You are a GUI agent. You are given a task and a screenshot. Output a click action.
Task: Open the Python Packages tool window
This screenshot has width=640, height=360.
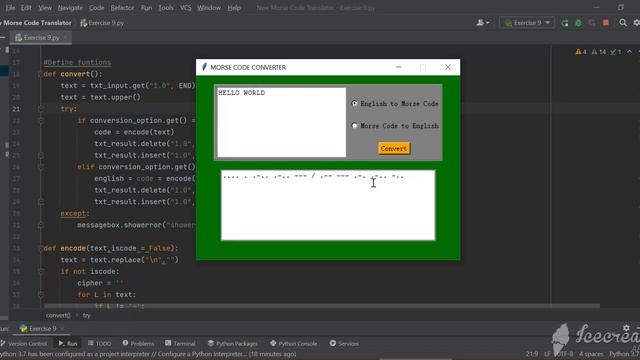point(233,343)
